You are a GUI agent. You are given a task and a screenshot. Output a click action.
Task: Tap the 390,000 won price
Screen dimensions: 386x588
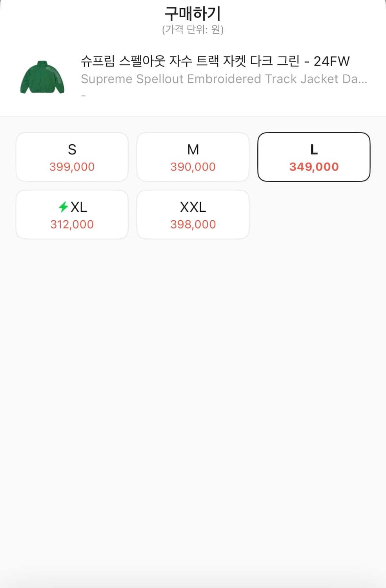click(x=193, y=167)
